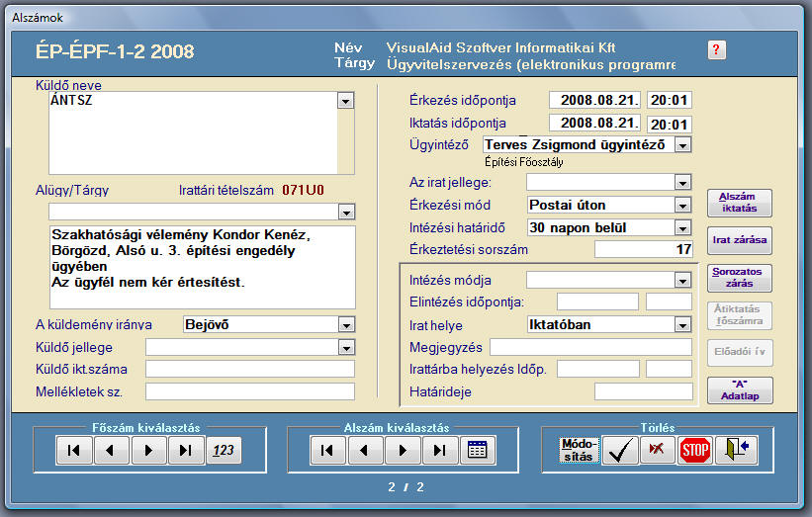Click the 2 / 2 record counter
This screenshot has width=812, height=517.
(x=406, y=487)
